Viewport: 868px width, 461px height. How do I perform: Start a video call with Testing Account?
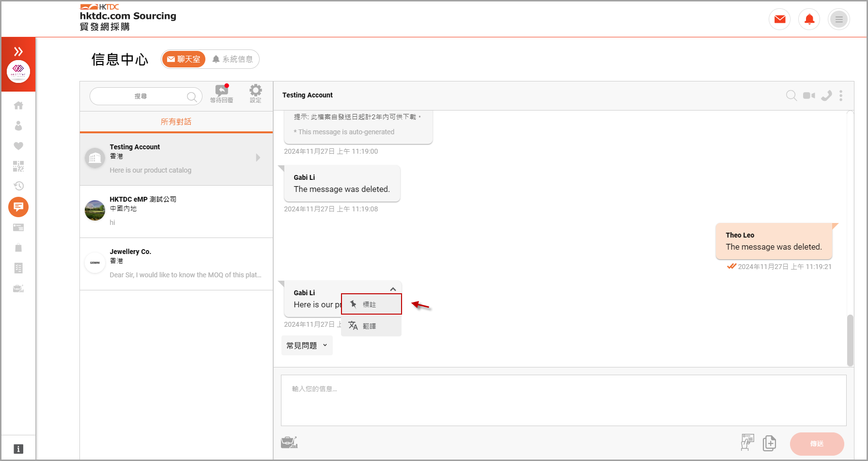[809, 95]
